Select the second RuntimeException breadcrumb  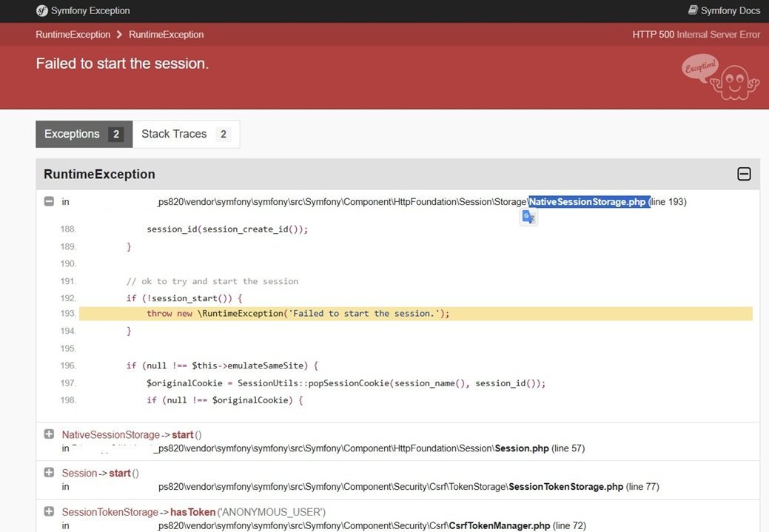tap(167, 34)
